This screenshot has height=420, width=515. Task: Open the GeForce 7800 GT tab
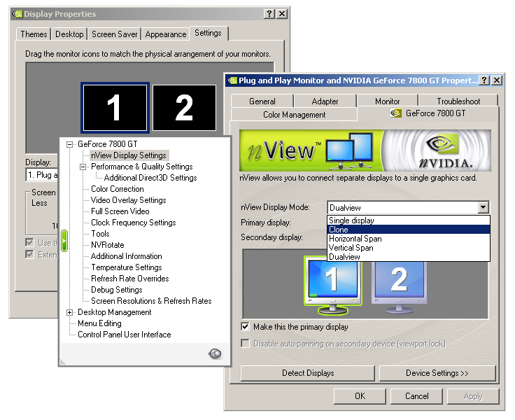[428, 113]
